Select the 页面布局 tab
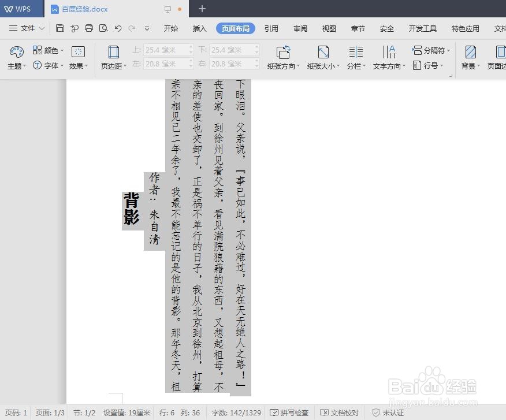Screen dimensions: 506x420 [236, 28]
